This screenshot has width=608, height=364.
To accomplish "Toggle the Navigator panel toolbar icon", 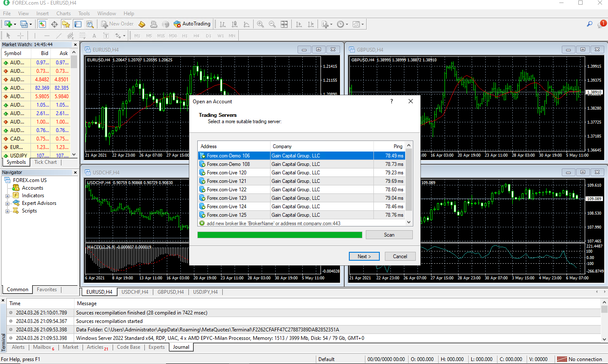I will click(66, 24).
